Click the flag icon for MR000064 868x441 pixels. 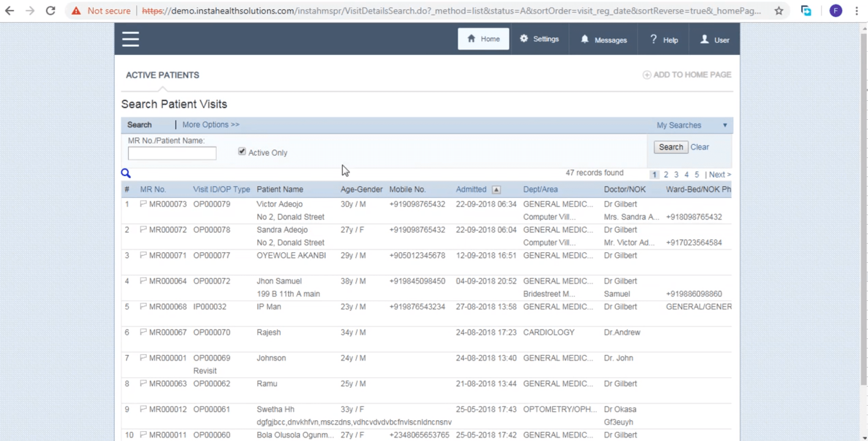click(143, 281)
